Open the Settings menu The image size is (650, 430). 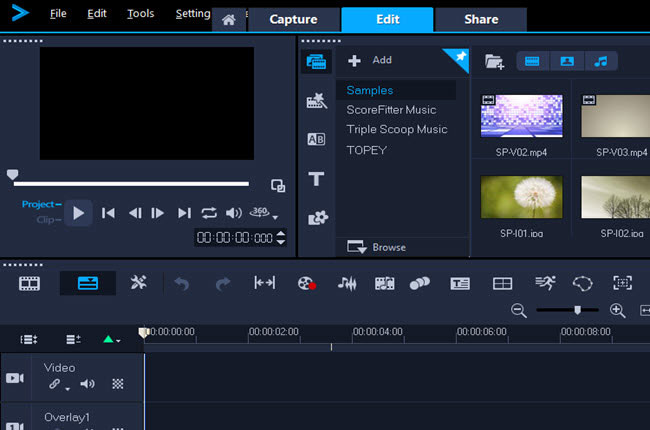[x=193, y=14]
